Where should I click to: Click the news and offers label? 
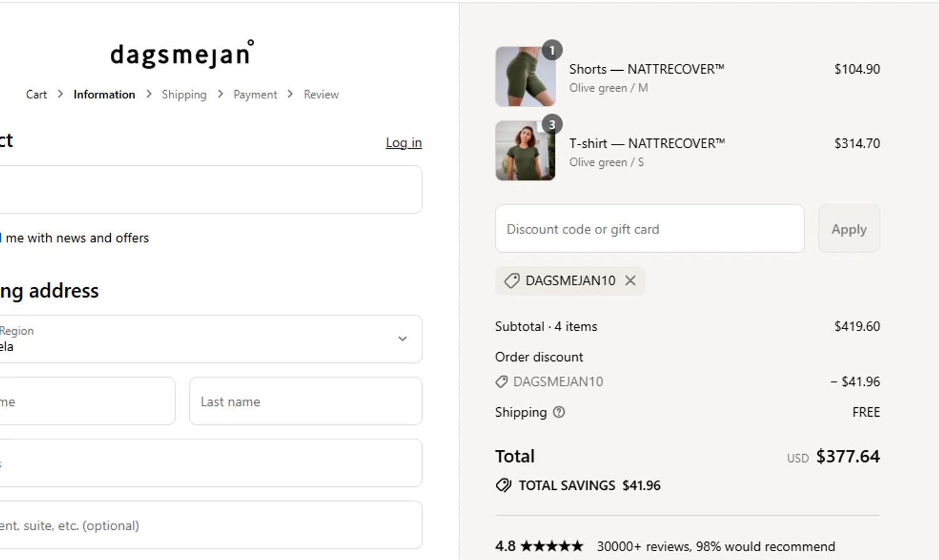tap(74, 238)
